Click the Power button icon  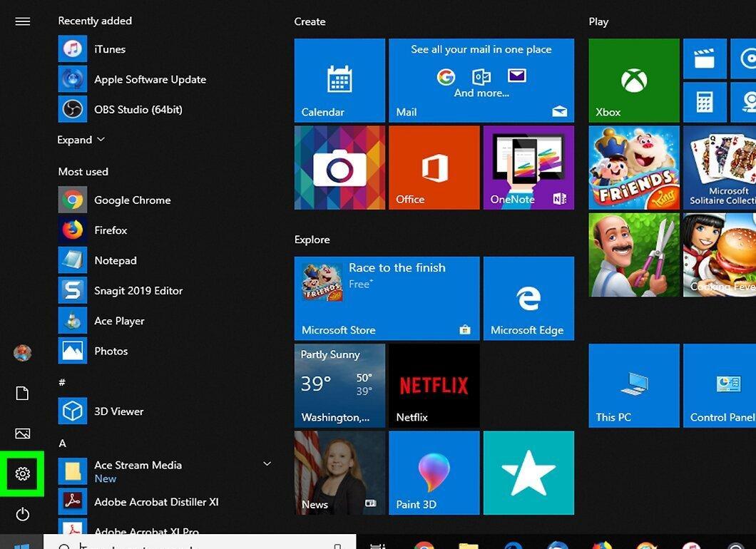[x=22, y=514]
